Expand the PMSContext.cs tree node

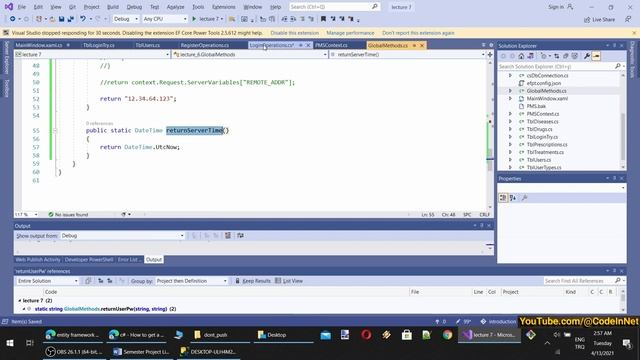[510, 114]
